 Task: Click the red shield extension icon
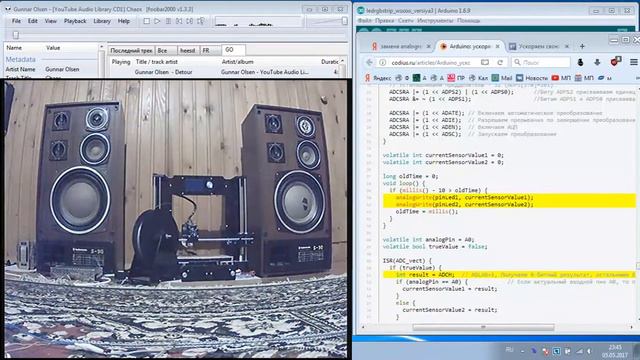[x=615, y=62]
